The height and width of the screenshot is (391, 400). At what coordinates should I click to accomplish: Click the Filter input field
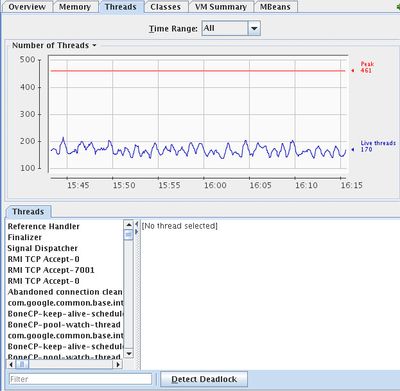pyautogui.click(x=80, y=379)
